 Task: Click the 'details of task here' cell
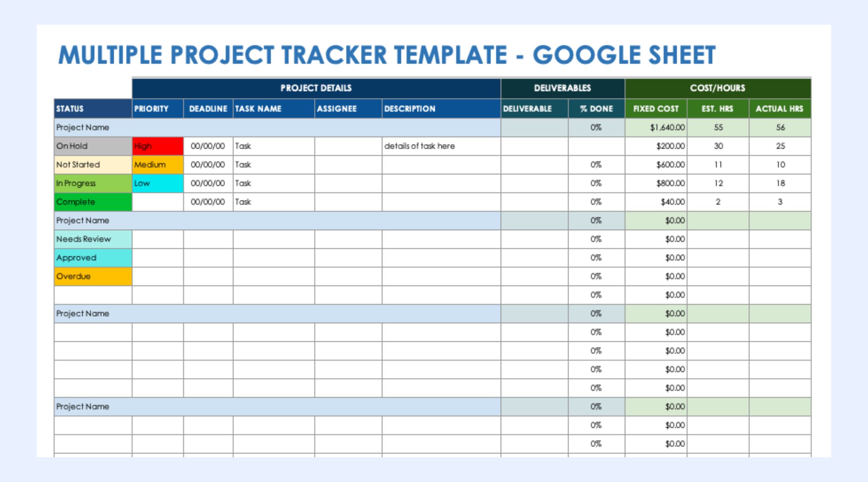click(441, 146)
